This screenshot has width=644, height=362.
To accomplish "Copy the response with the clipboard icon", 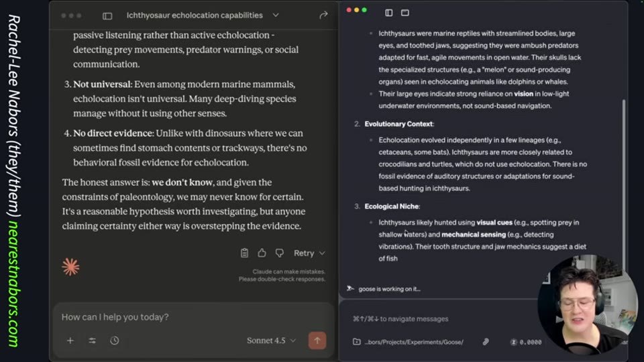I will [x=244, y=253].
